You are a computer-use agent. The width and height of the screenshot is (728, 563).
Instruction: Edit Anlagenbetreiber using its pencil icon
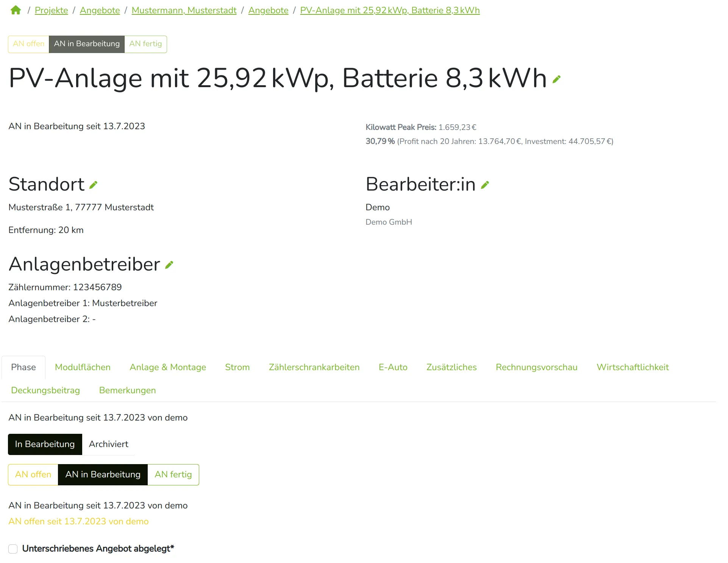click(x=169, y=265)
